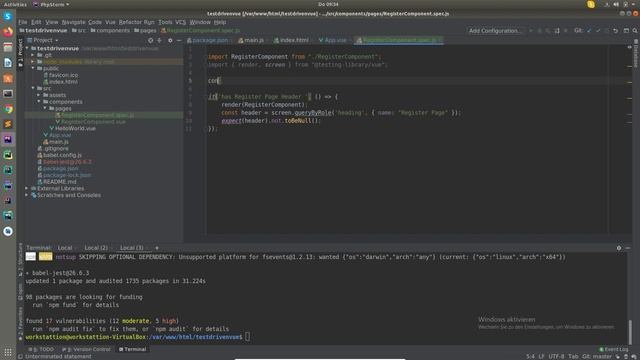This screenshot has width=640, height=360.
Task: Open Ubuntu Activities overview
Action: tap(15, 4)
